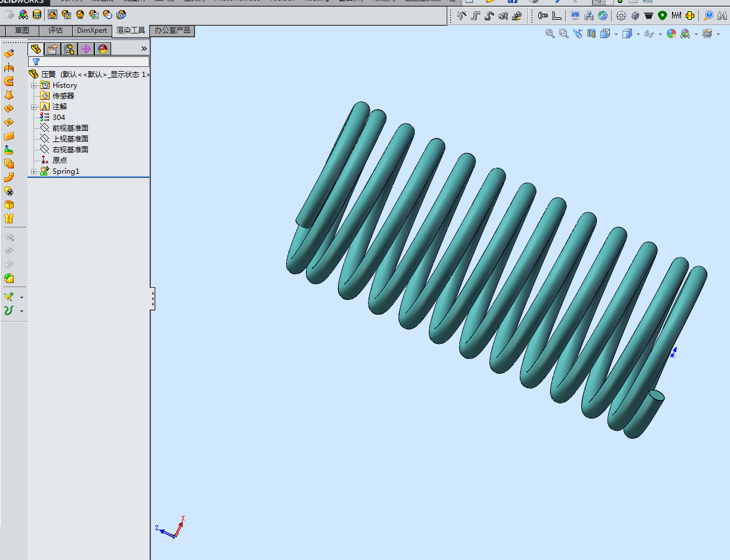Click the feature tree filter field
Viewport: 730px width, 560px height.
88,61
